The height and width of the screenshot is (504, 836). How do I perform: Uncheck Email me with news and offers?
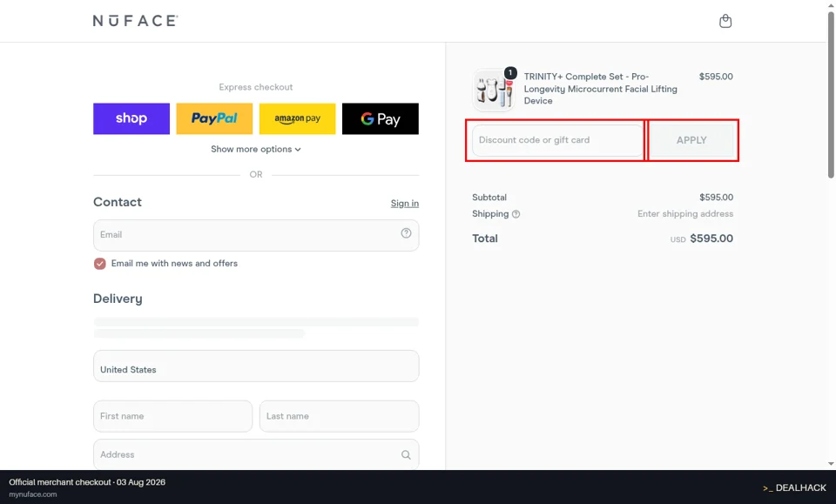pos(99,264)
